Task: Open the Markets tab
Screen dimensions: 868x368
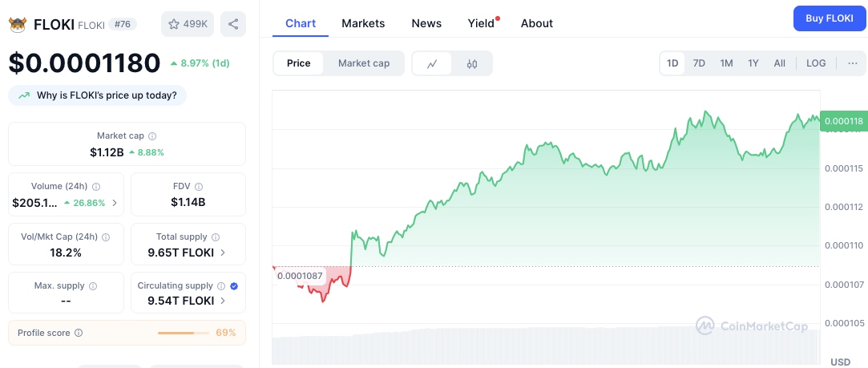Action: (x=363, y=23)
